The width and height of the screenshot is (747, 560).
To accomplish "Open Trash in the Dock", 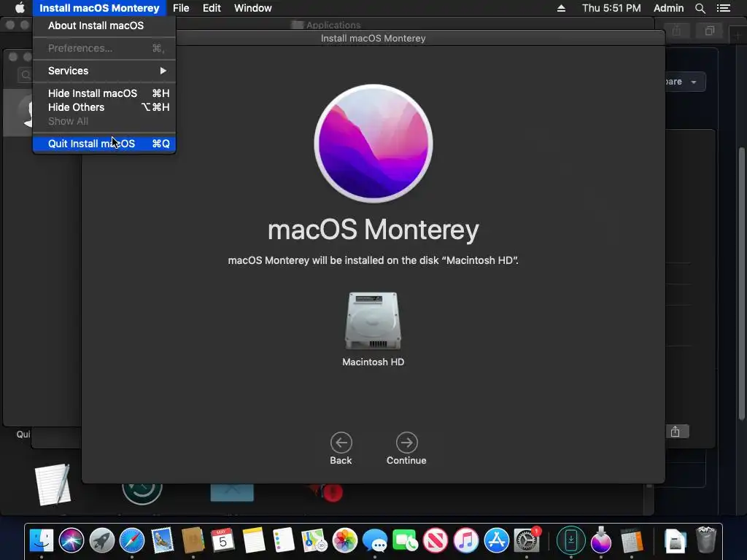I will tap(705, 540).
